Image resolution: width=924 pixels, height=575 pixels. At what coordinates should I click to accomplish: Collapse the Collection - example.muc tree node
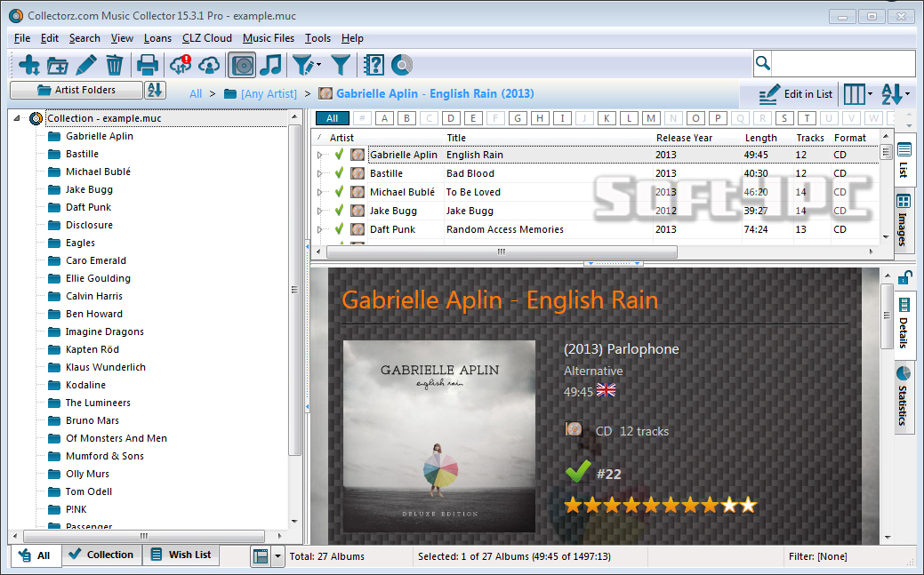pyautogui.click(x=17, y=118)
